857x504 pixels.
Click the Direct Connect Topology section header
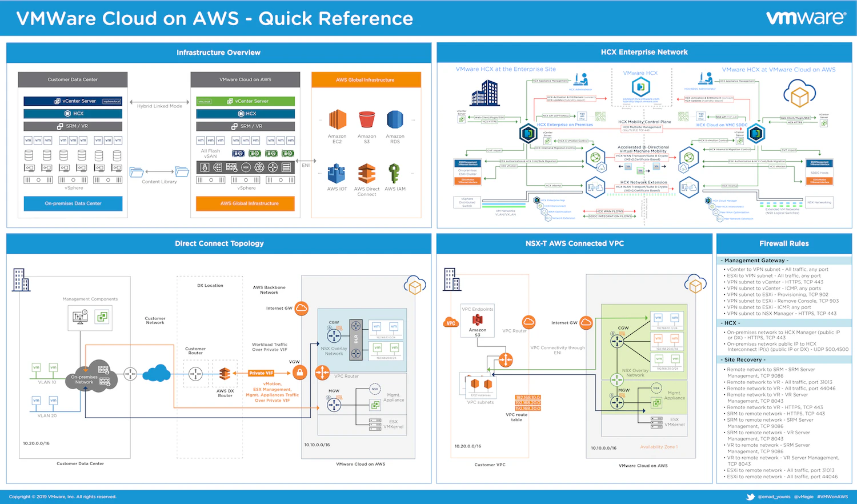click(219, 243)
